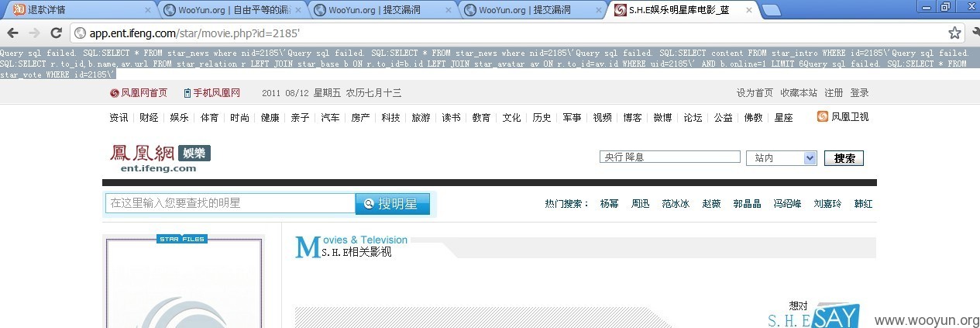Screen dimensions: 980x328
Task: Open the 历史 nav item
Action: coord(542,118)
